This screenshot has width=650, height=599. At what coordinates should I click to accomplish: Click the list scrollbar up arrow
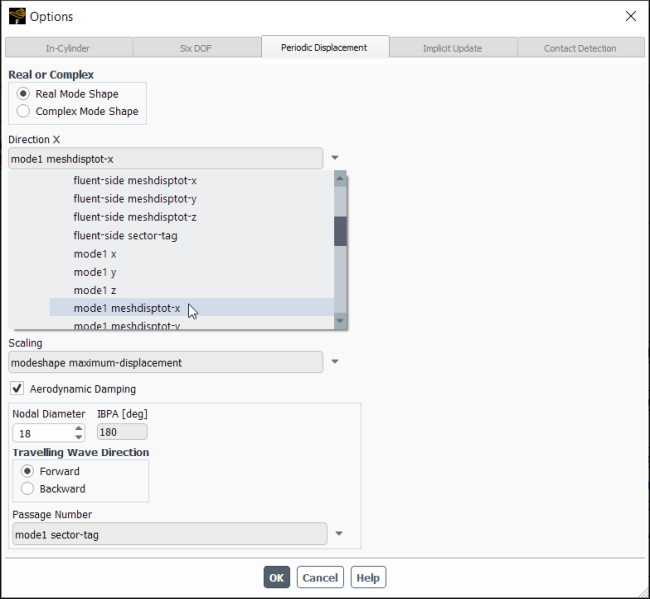click(340, 179)
